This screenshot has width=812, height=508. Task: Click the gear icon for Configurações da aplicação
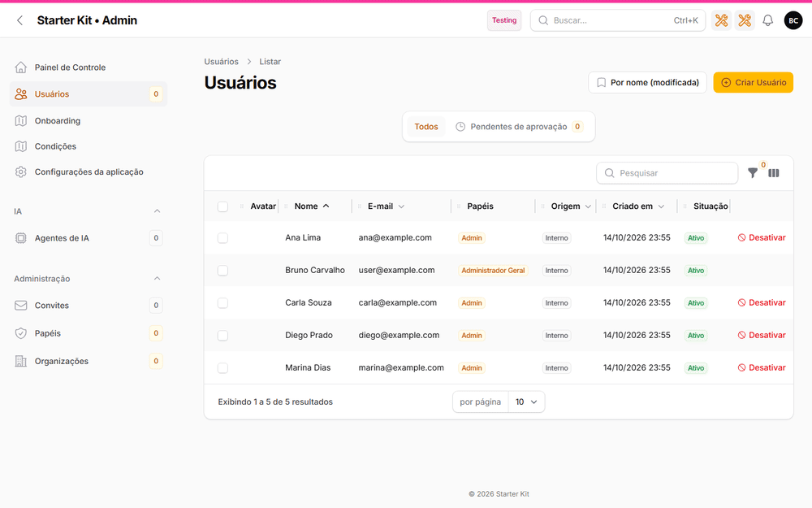pos(21,172)
